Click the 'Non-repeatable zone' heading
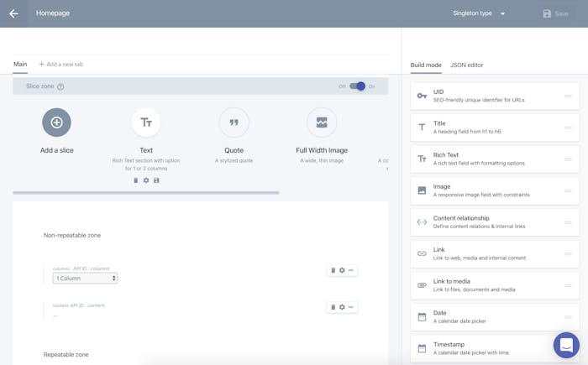 pos(72,235)
